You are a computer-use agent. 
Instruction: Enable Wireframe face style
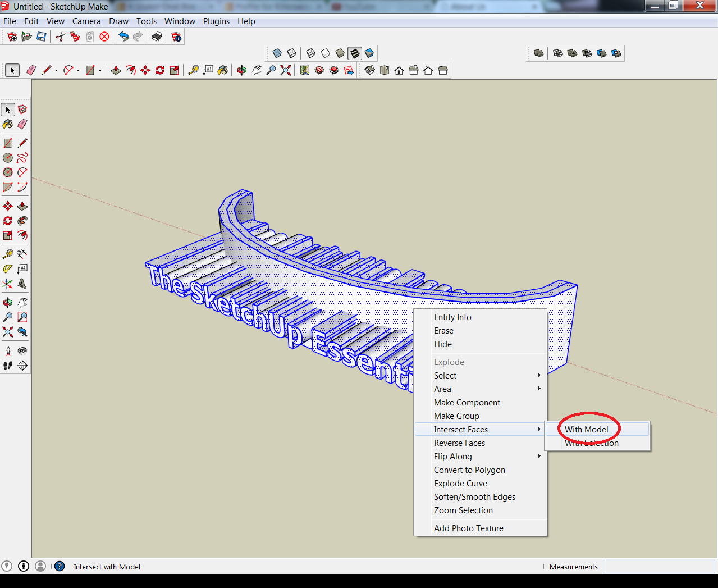click(x=311, y=53)
